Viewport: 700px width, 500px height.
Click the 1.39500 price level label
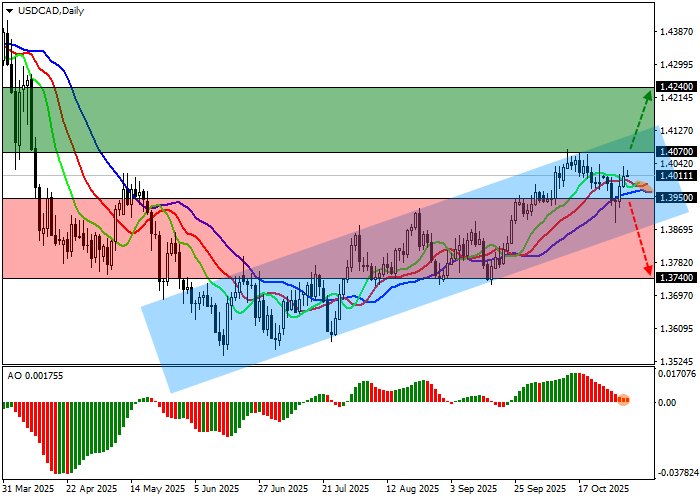677,198
